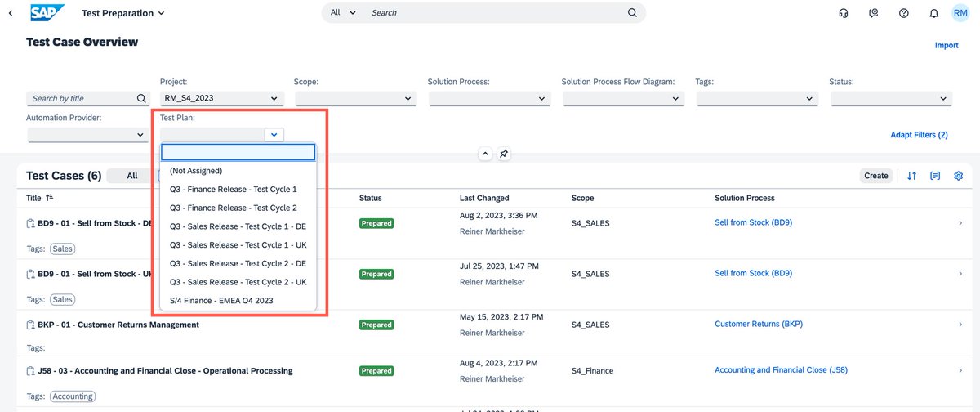980x412 pixels.
Task: Select Q3 - Sales Release - Test Cycle 1 - DE
Action: tap(238, 226)
